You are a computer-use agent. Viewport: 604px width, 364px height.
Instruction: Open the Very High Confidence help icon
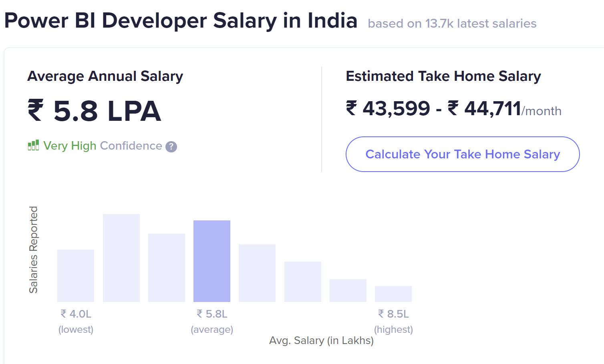point(171,147)
